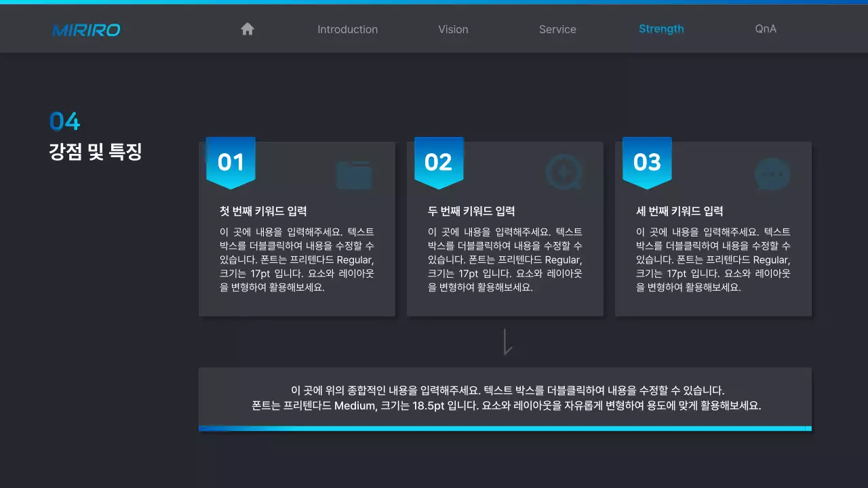Select the Vision navigation entry
Screen dimensions: 868x488
452,29
